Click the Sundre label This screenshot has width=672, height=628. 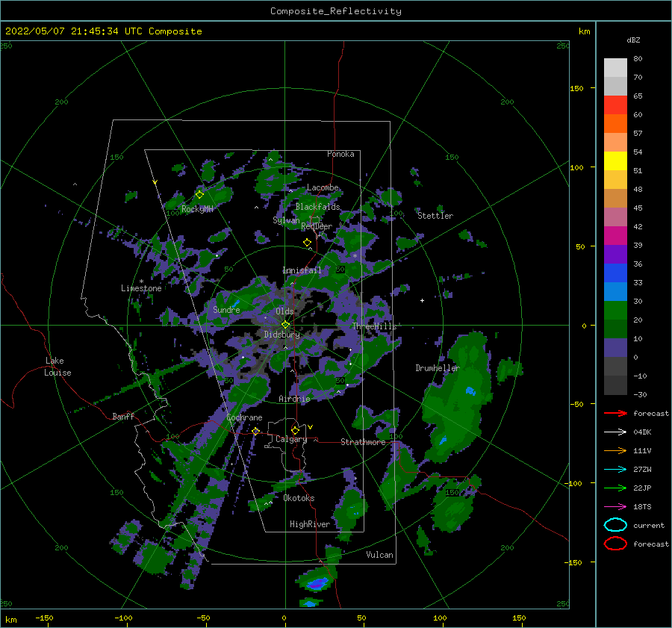pyautogui.click(x=226, y=310)
